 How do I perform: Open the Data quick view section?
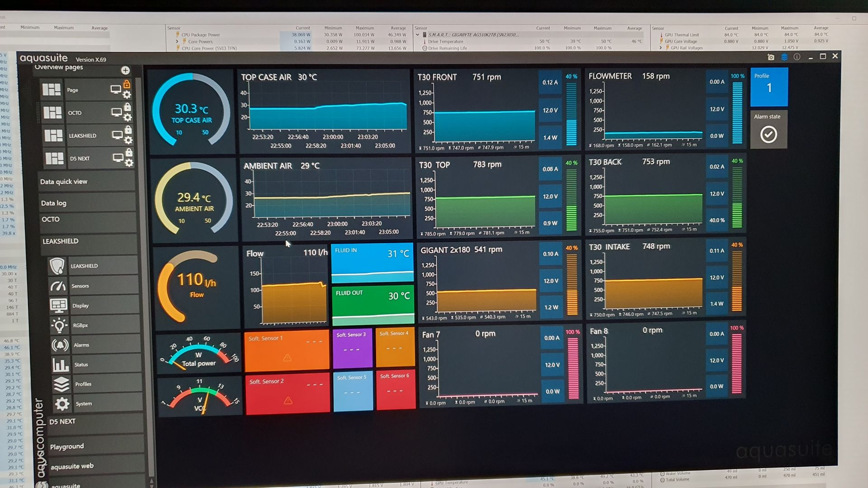coord(64,182)
